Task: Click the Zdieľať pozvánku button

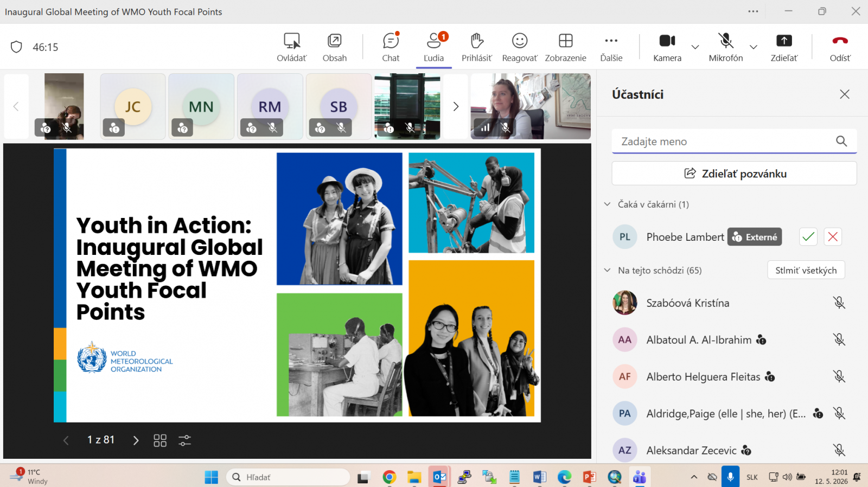Action: pyautogui.click(x=735, y=174)
